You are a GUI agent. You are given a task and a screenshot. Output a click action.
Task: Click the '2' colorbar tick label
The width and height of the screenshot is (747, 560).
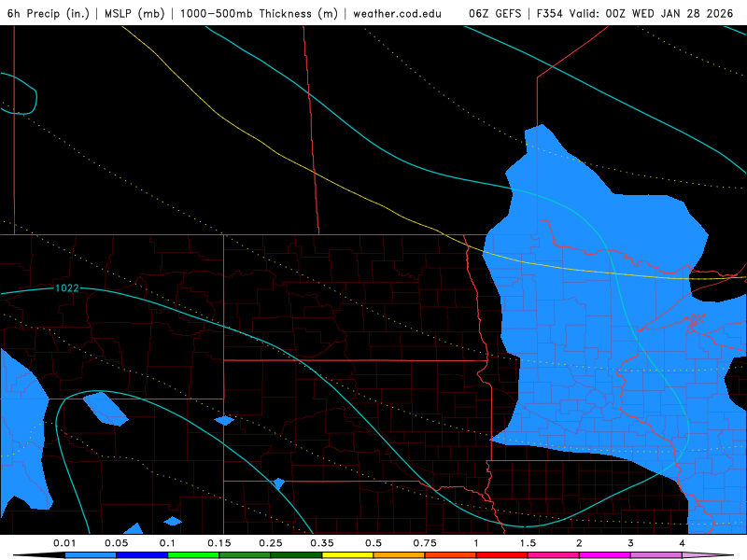coord(579,543)
